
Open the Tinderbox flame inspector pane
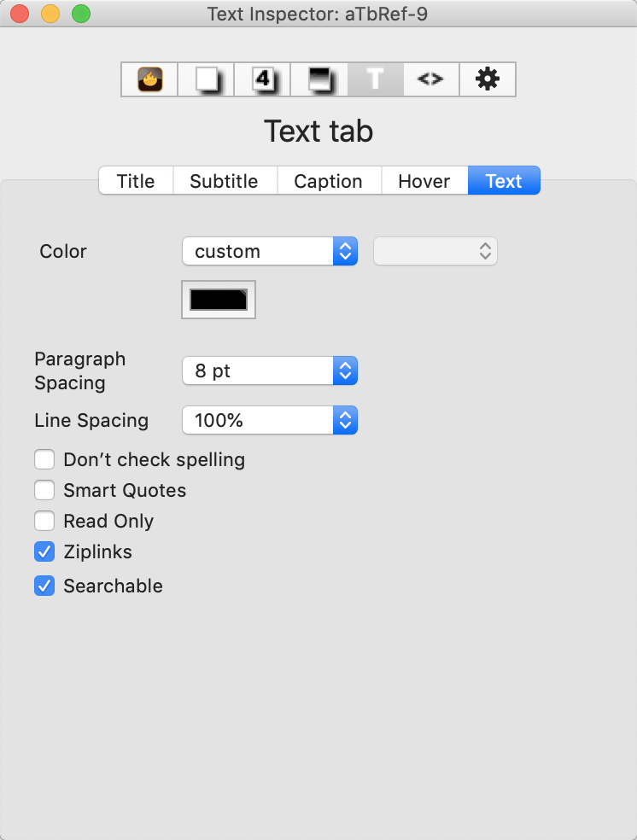(149, 79)
